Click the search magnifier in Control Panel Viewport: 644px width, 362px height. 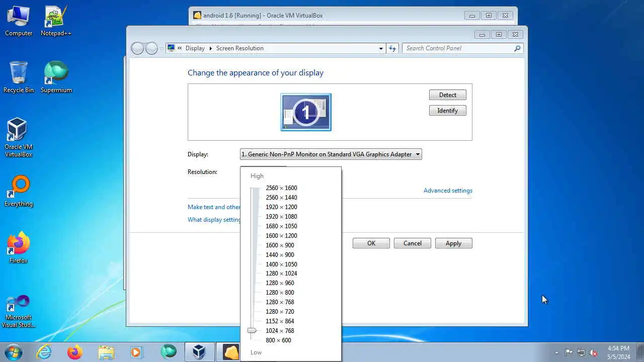(x=517, y=48)
